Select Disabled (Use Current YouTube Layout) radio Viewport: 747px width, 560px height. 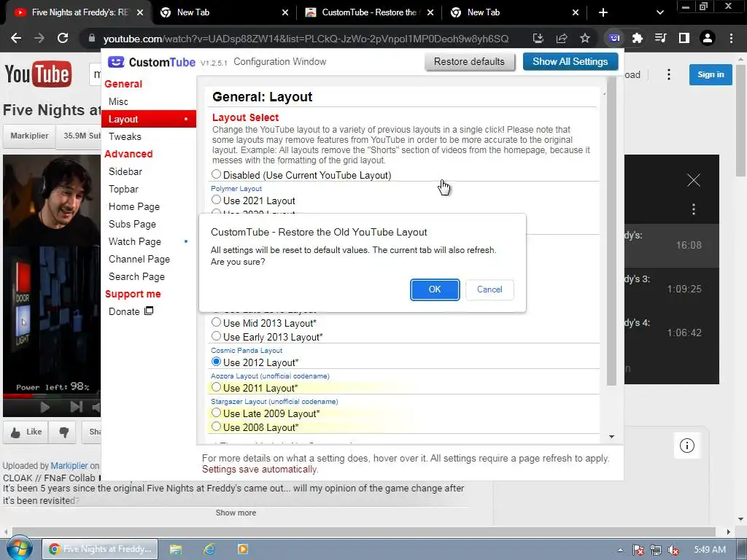click(x=216, y=174)
